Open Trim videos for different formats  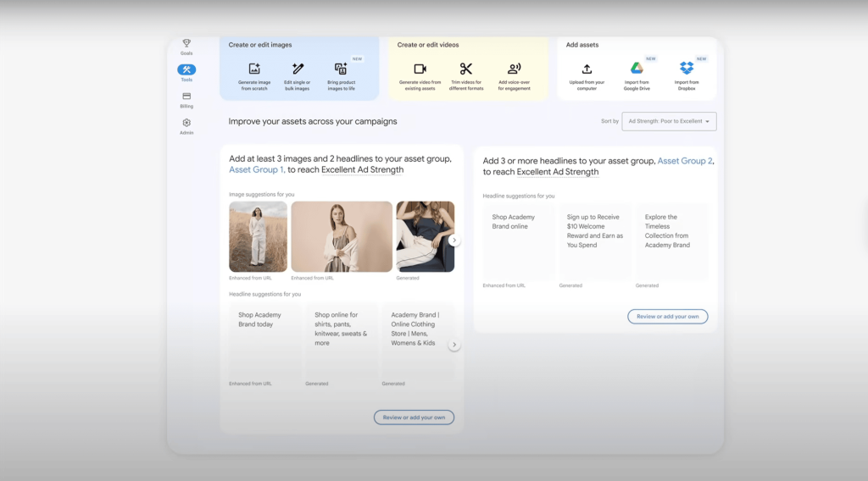point(466,76)
